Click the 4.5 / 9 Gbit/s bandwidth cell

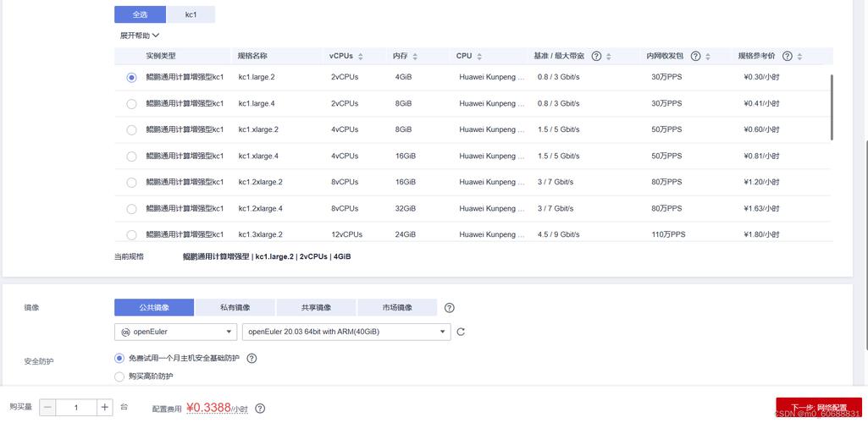click(559, 234)
